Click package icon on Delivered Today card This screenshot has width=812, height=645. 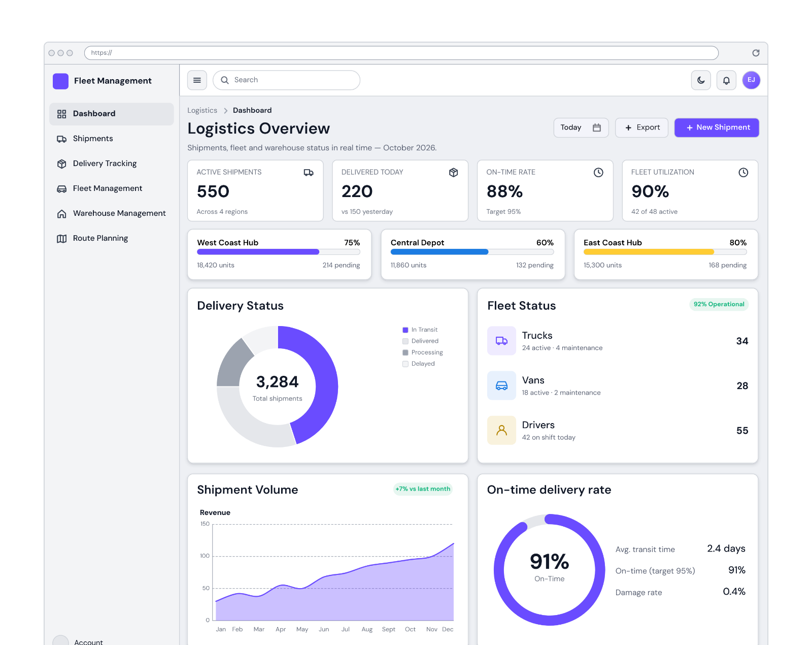(454, 173)
